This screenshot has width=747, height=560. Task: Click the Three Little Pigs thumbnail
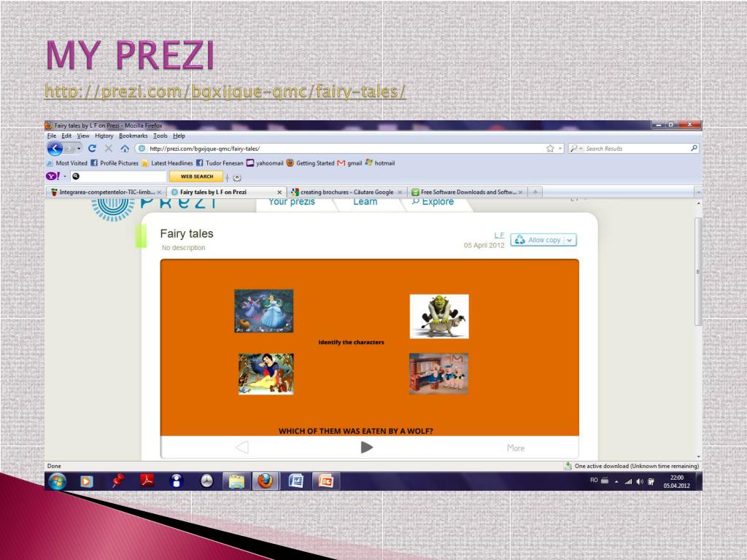tap(438, 374)
